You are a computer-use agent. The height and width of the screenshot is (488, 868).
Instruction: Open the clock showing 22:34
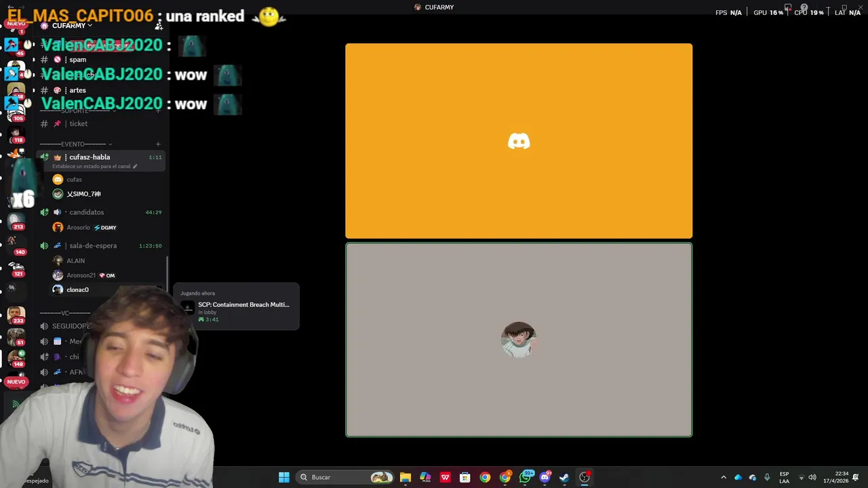click(x=836, y=477)
